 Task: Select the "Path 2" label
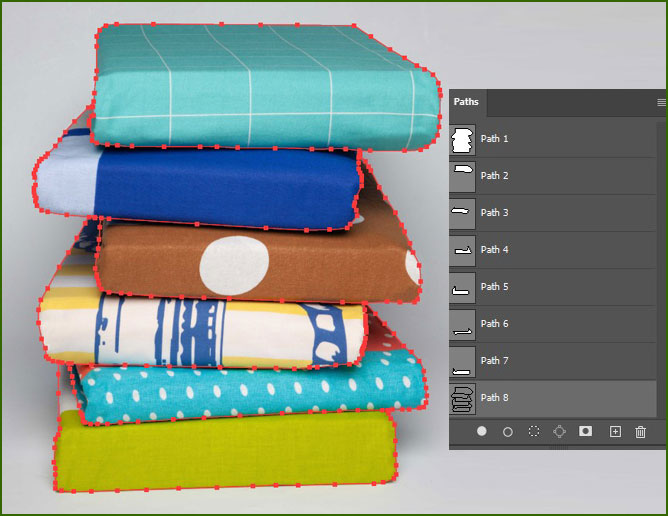pyautogui.click(x=495, y=176)
